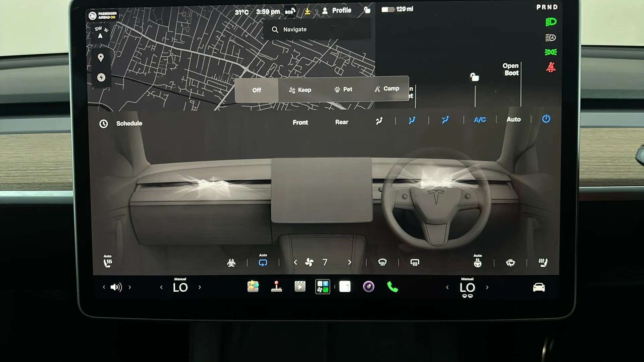The width and height of the screenshot is (644, 362).
Task: Toggle right seat heater icon
Action: point(543,262)
